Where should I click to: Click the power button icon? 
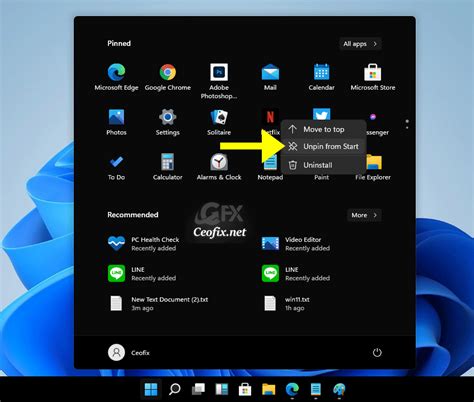pos(377,352)
